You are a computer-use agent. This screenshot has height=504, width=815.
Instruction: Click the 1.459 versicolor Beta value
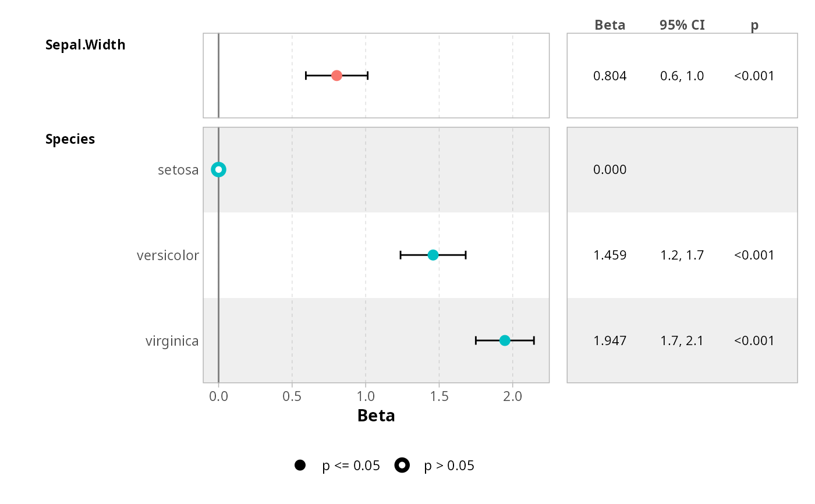[610, 255]
